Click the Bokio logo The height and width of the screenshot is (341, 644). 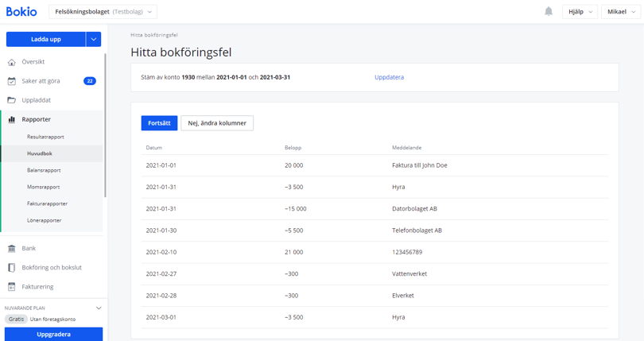click(21, 12)
